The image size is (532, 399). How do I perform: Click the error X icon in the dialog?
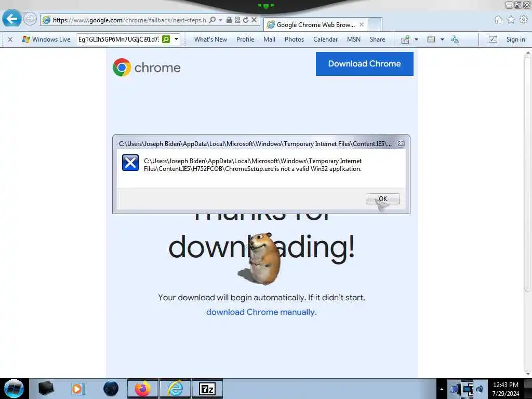coord(130,163)
